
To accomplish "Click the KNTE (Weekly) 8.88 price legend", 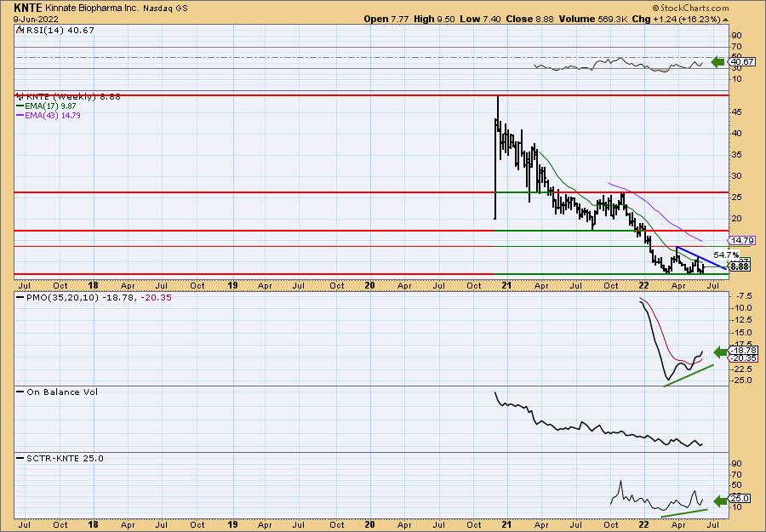I will tap(73, 96).
